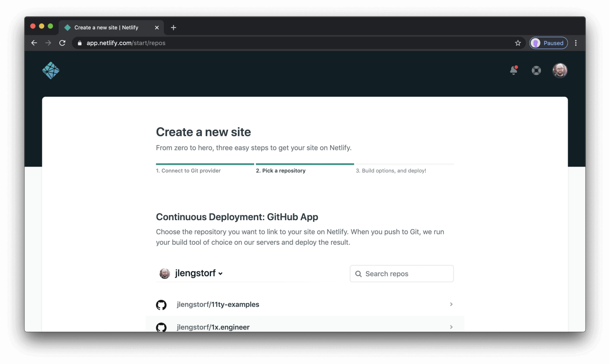The height and width of the screenshot is (364, 610).
Task: Open a new browser tab
Action: click(174, 27)
